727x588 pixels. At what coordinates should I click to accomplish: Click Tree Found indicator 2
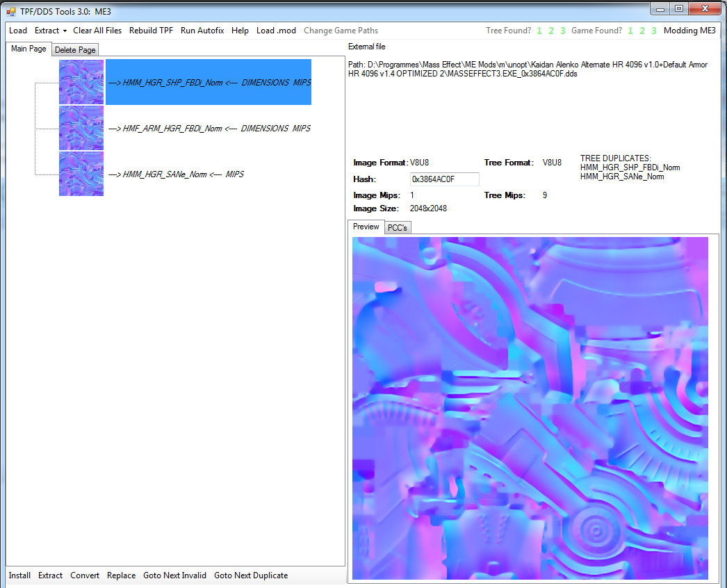point(551,31)
